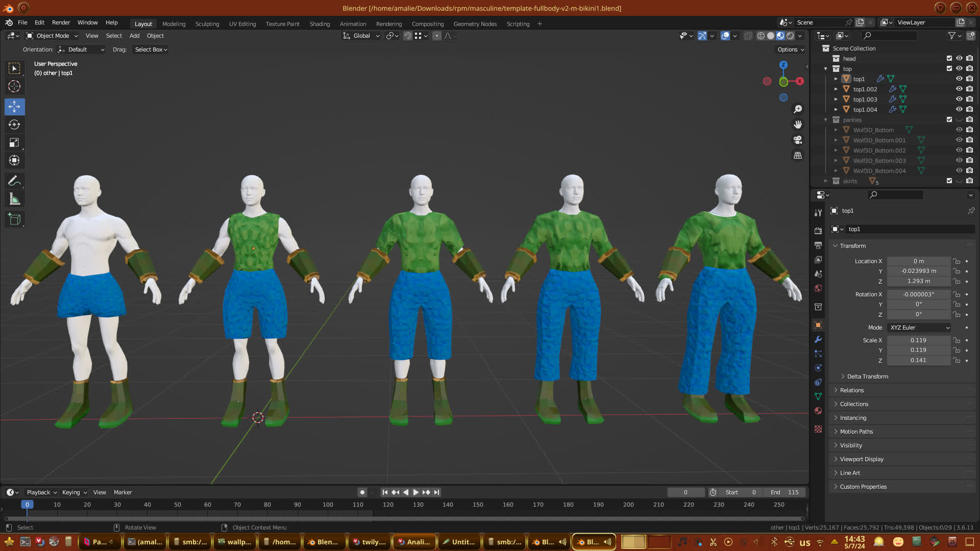Click the Scale X value field
The width and height of the screenshot is (980, 551).
918,340
